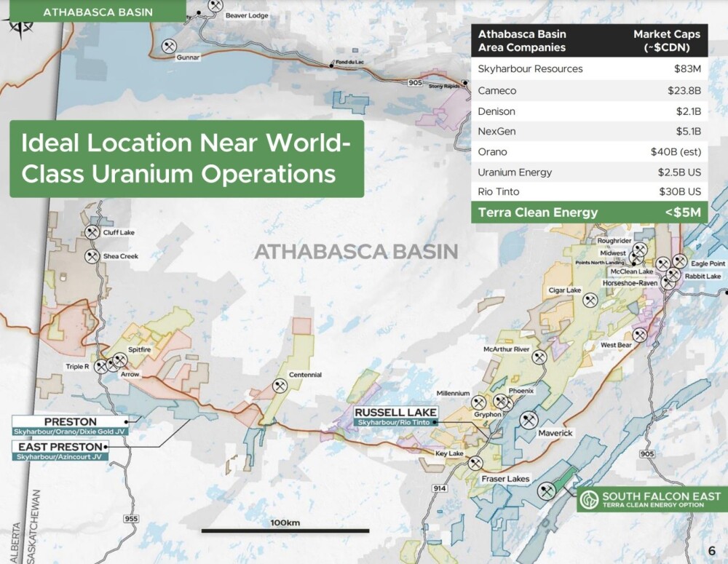This screenshot has height=564, width=728.
Task: Click the Gryphon deposit label
Action: (488, 414)
